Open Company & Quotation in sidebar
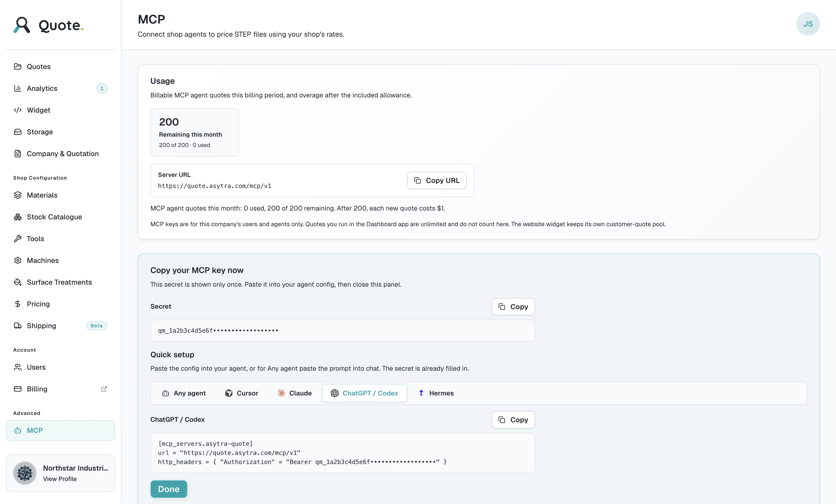The width and height of the screenshot is (836, 504). [61, 154]
